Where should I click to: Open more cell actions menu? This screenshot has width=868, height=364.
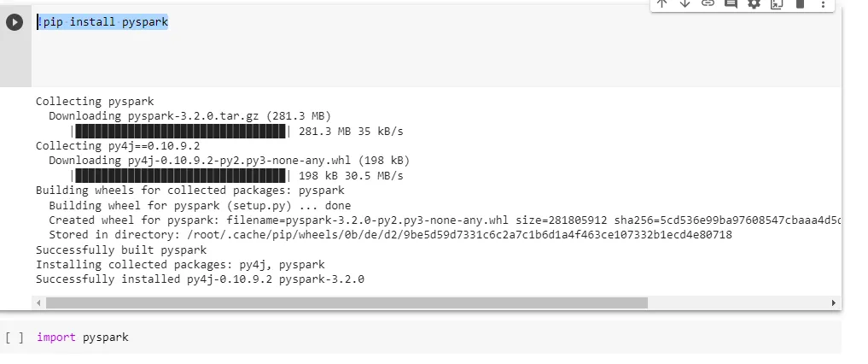[x=823, y=4]
